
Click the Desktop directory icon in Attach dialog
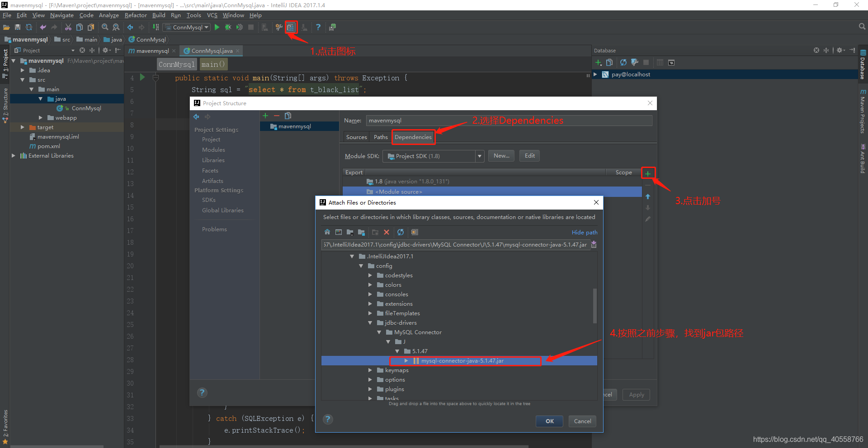[339, 232]
